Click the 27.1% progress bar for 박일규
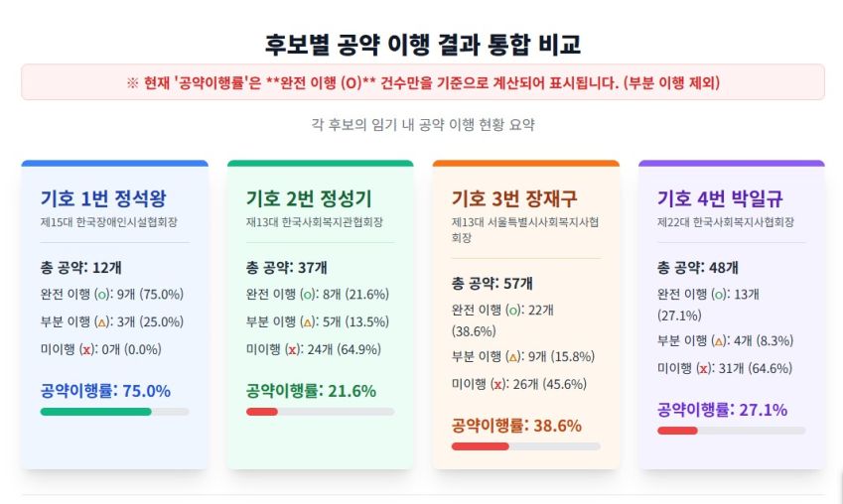The width and height of the screenshot is (843, 504). 677,431
